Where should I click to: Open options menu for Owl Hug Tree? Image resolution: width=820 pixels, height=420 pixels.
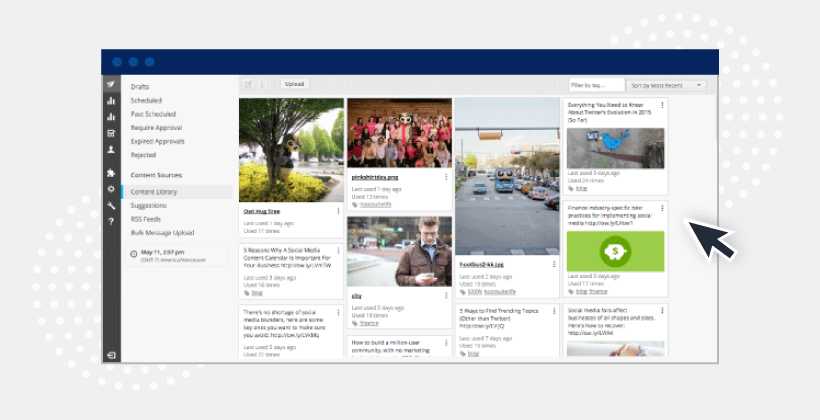click(338, 211)
